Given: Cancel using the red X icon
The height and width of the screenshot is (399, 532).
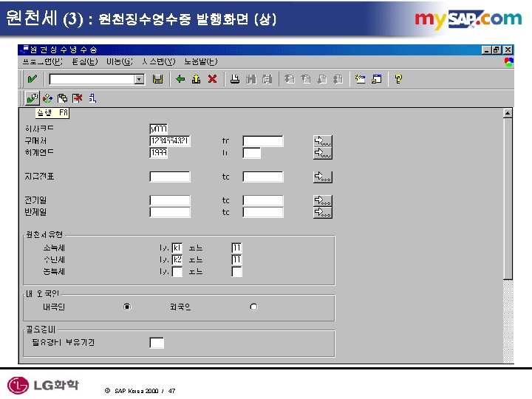Looking at the screenshot, I should click(x=212, y=79).
